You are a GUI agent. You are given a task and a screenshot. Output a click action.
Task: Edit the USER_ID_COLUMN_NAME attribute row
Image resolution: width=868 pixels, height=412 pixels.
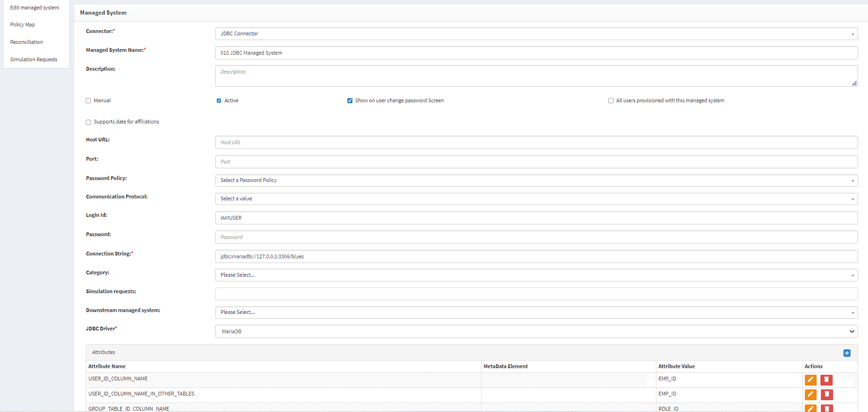(811, 380)
